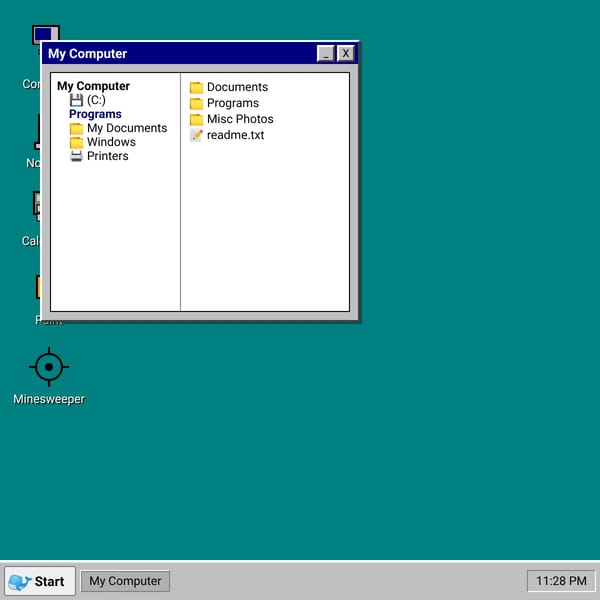Select the My Computer root tree node
Image resolution: width=600 pixels, height=600 pixels.
[x=93, y=86]
